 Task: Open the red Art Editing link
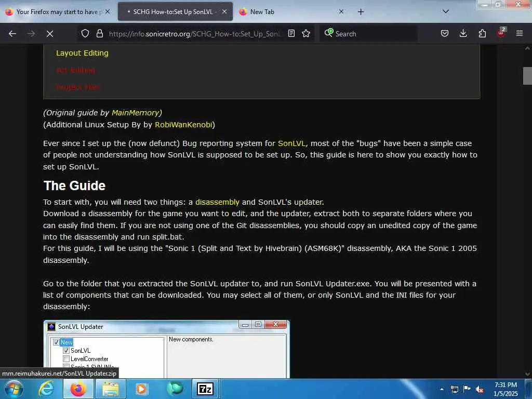point(76,70)
